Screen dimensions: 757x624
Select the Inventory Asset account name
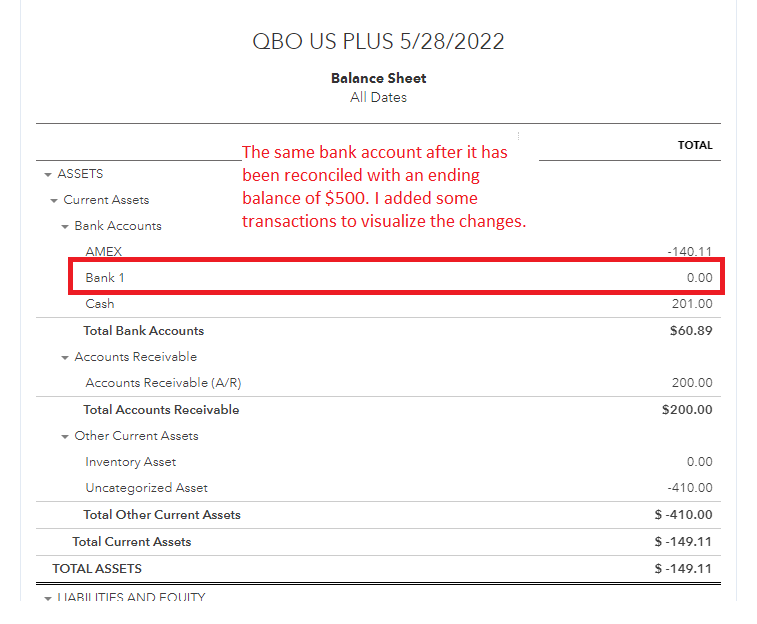[x=130, y=462]
